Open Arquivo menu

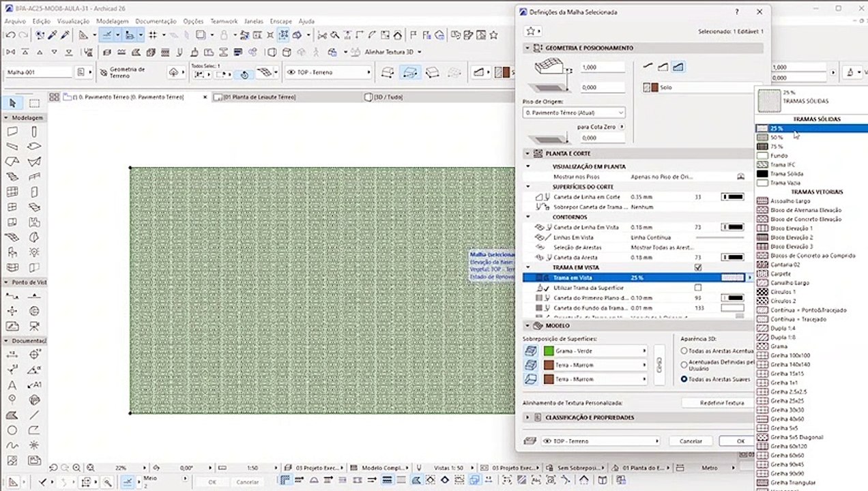tap(15, 21)
